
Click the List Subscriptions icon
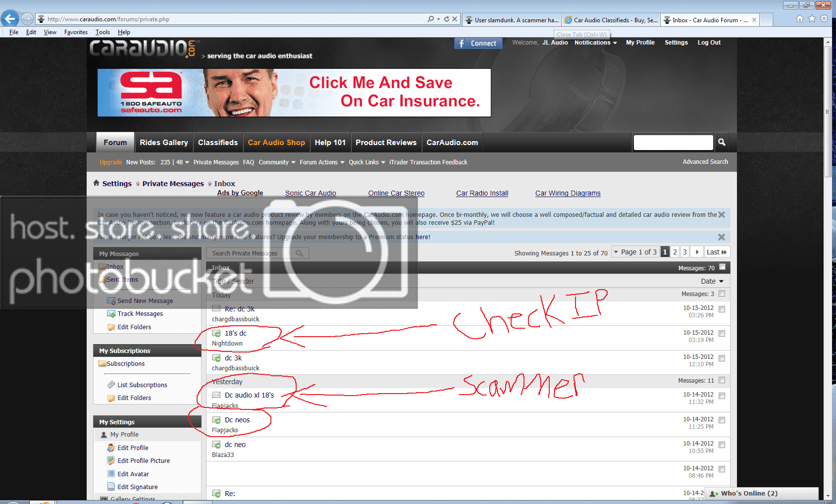point(111,385)
